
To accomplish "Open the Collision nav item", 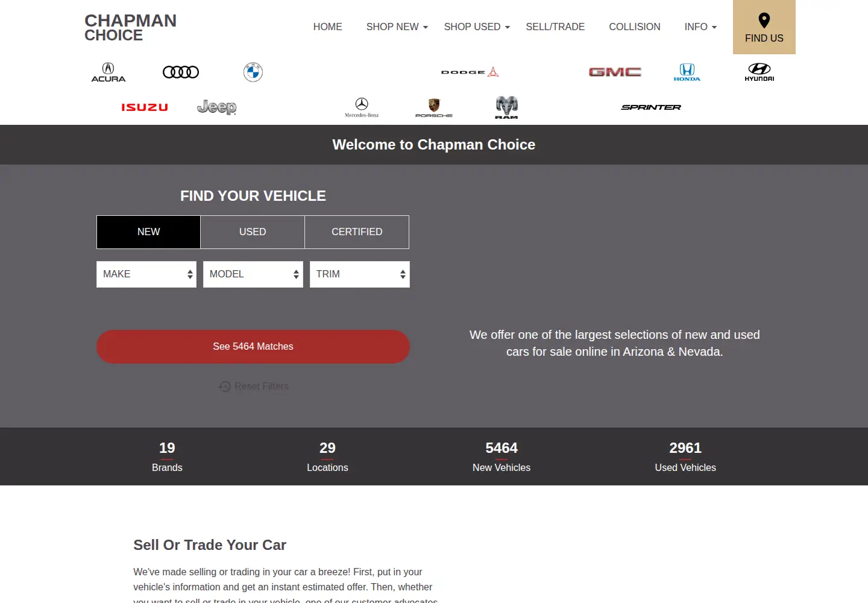I will click(x=635, y=27).
